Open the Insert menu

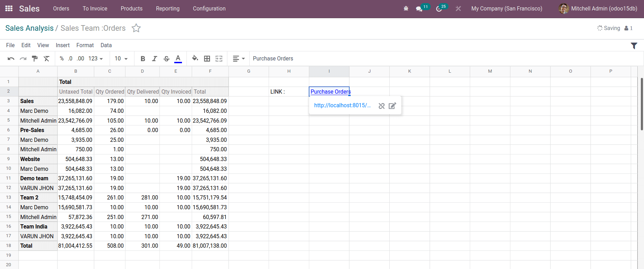point(63,45)
